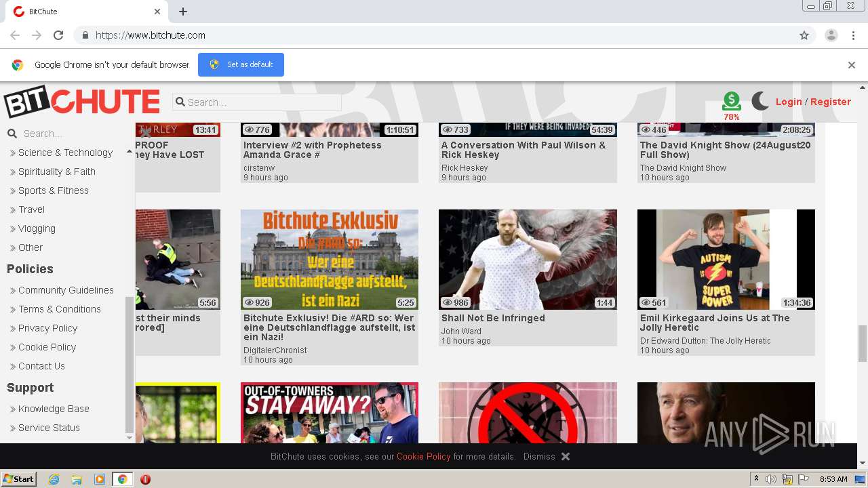Viewport: 868px width, 488px height.
Task: Open Community Guidelines
Action: pos(66,290)
